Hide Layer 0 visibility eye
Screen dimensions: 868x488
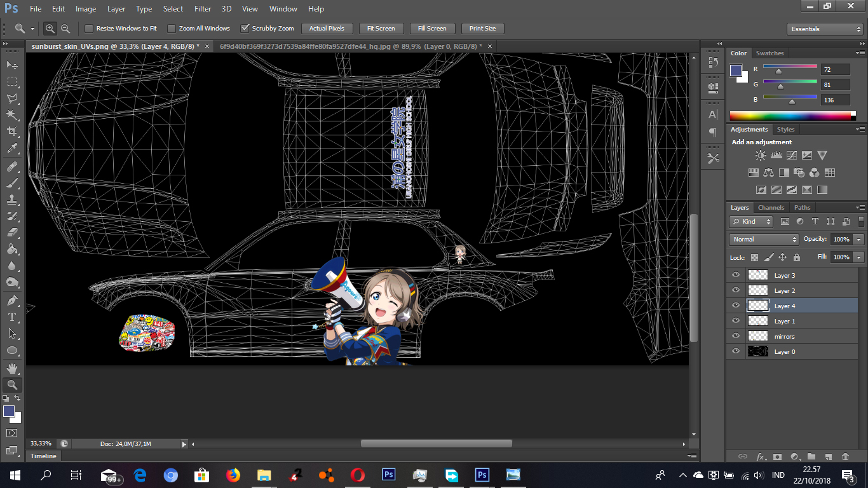736,351
